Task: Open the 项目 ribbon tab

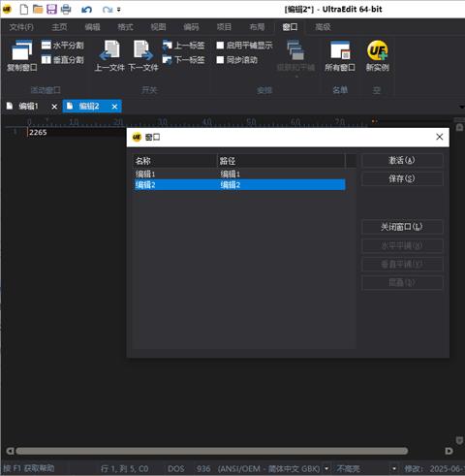Action: [224, 27]
